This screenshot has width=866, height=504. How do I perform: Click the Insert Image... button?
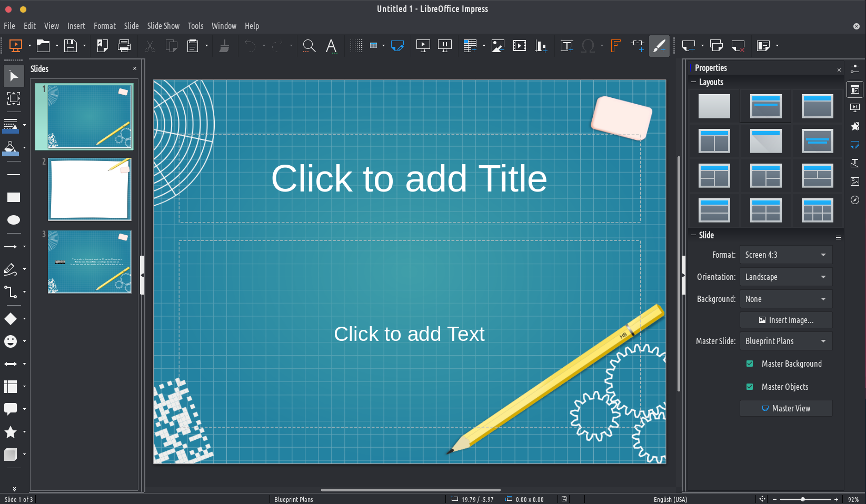(785, 320)
